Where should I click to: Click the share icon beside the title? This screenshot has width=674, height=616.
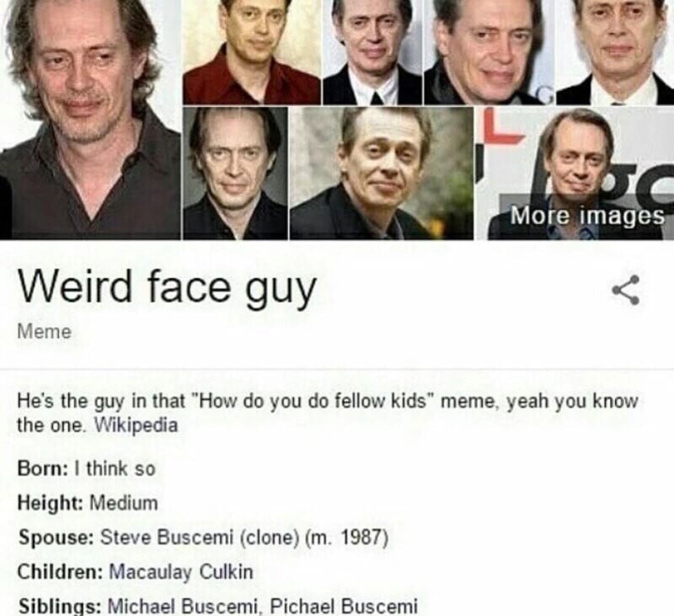[x=626, y=290]
